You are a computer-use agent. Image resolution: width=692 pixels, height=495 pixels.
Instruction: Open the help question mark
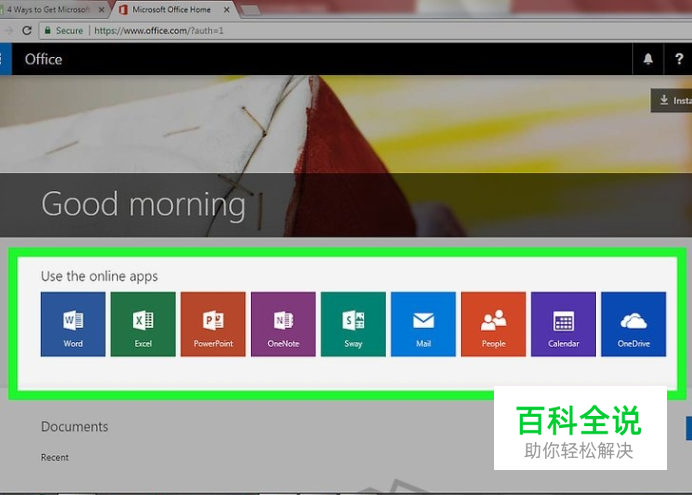coord(679,59)
